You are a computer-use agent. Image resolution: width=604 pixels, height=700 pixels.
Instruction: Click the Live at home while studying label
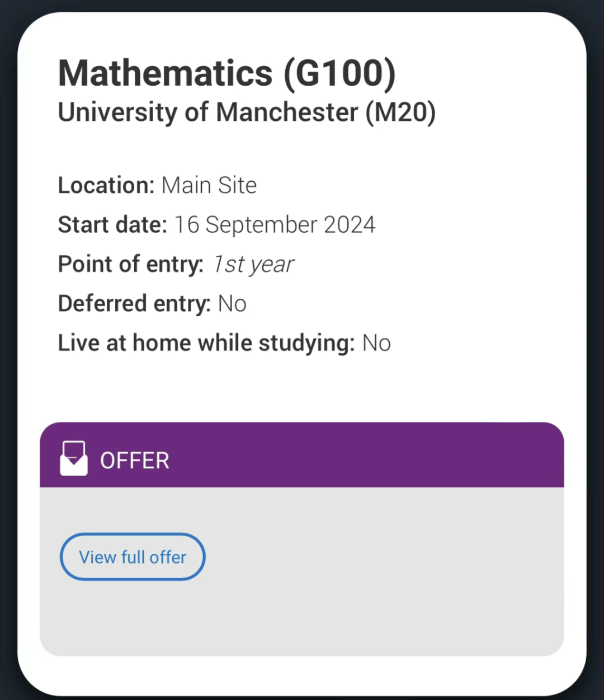click(x=206, y=343)
